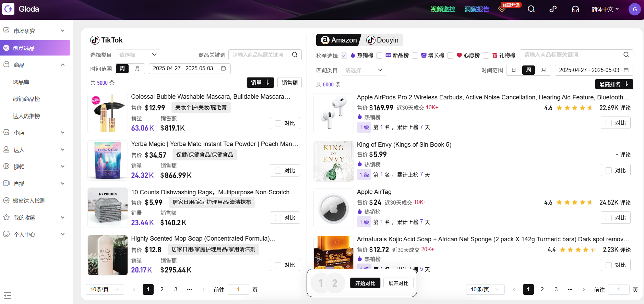
Task: Open the TikTok date range calendar icon
Action: (223, 69)
